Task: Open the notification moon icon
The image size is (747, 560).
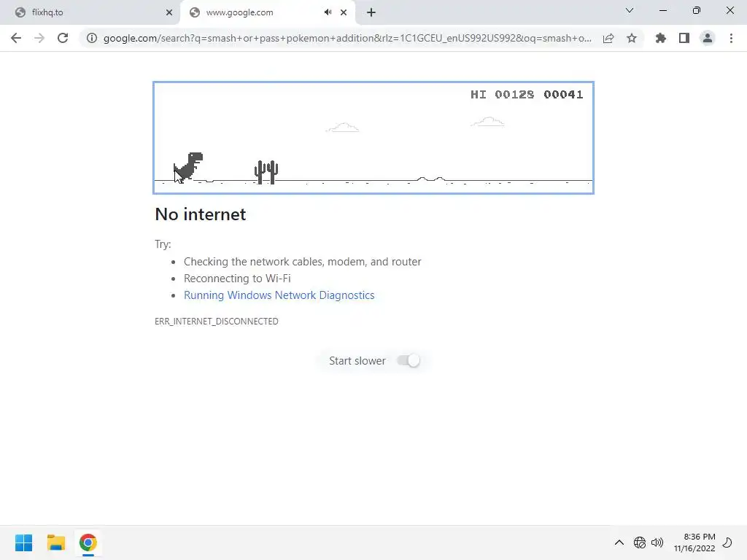Action: click(727, 542)
